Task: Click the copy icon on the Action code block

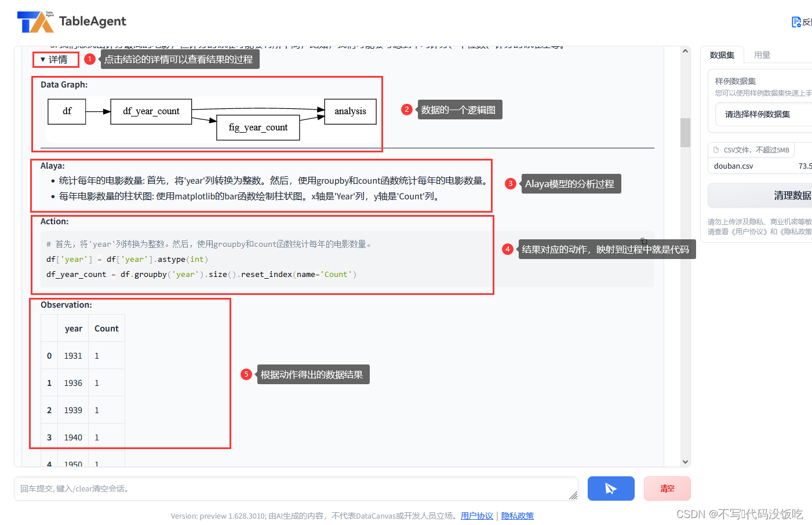Action: (x=643, y=240)
